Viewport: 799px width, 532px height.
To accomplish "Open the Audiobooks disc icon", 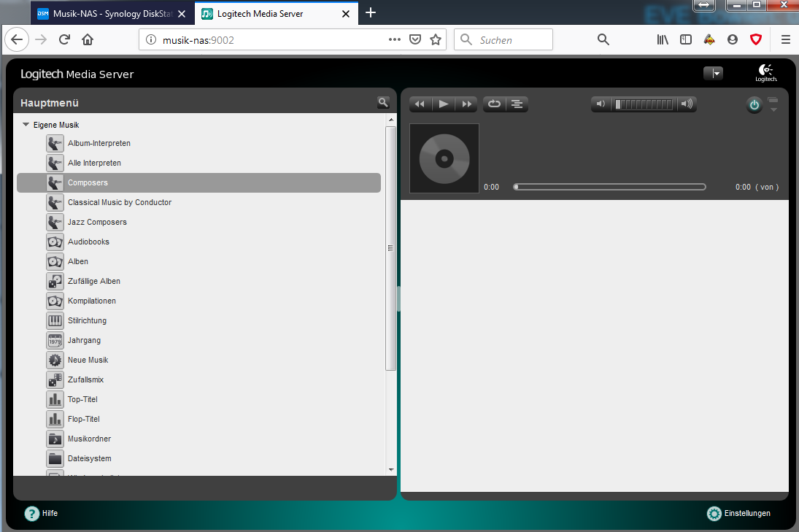I will 55,242.
